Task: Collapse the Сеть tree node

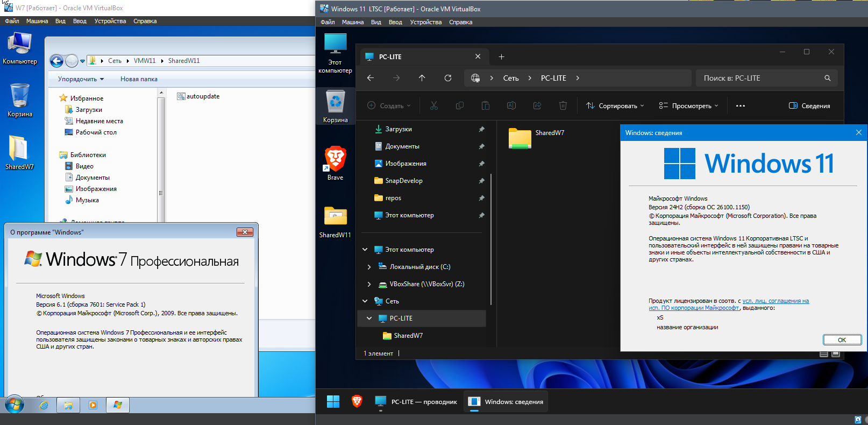Action: [365, 301]
